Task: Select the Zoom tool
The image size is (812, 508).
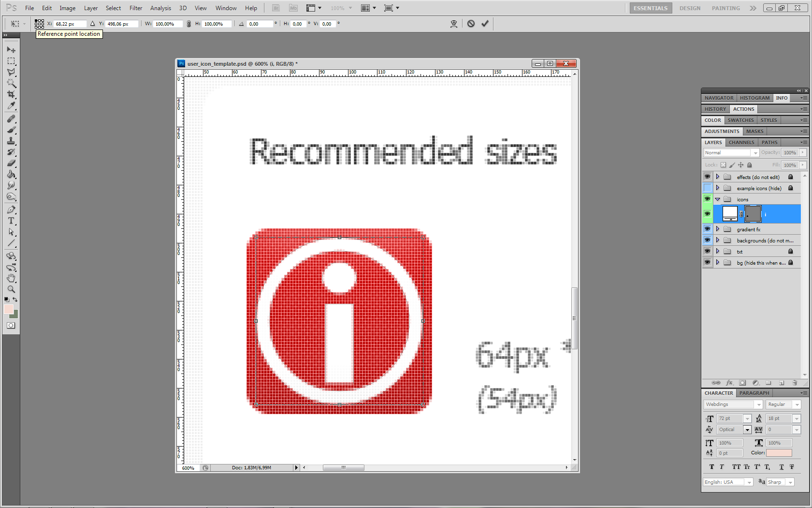Action: (11, 289)
